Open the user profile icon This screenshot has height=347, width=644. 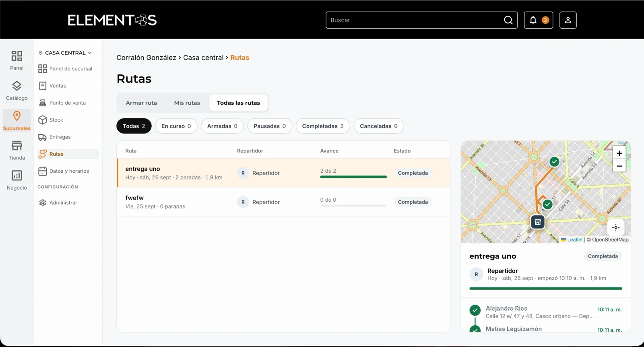coord(568,20)
